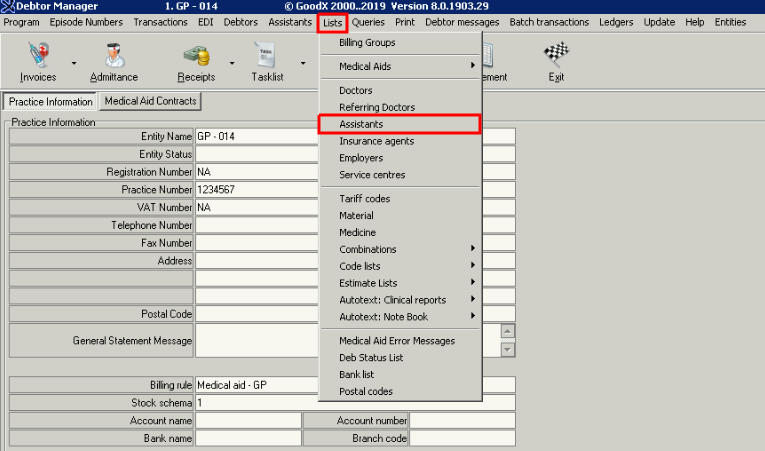Screen dimensions: 765x451
Task: Click the Debtor Manager title bar icon
Action: (7, 6)
